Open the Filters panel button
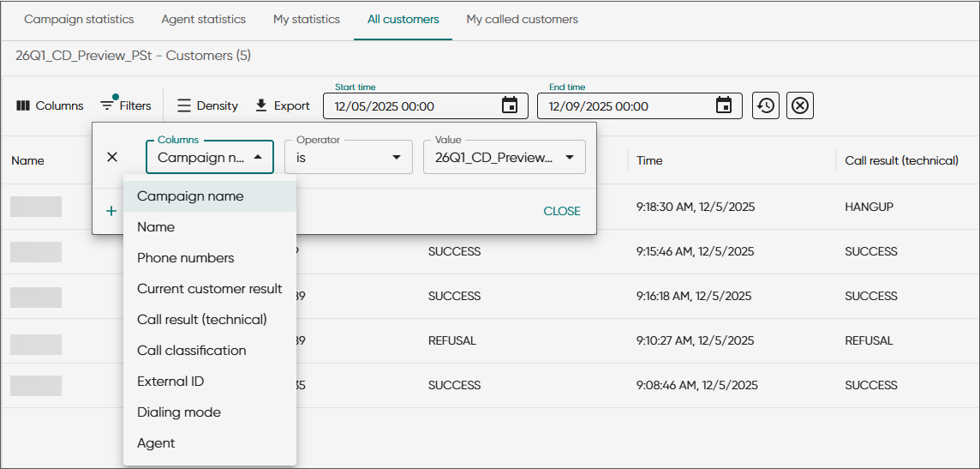The height and width of the screenshot is (469, 980). tap(125, 105)
